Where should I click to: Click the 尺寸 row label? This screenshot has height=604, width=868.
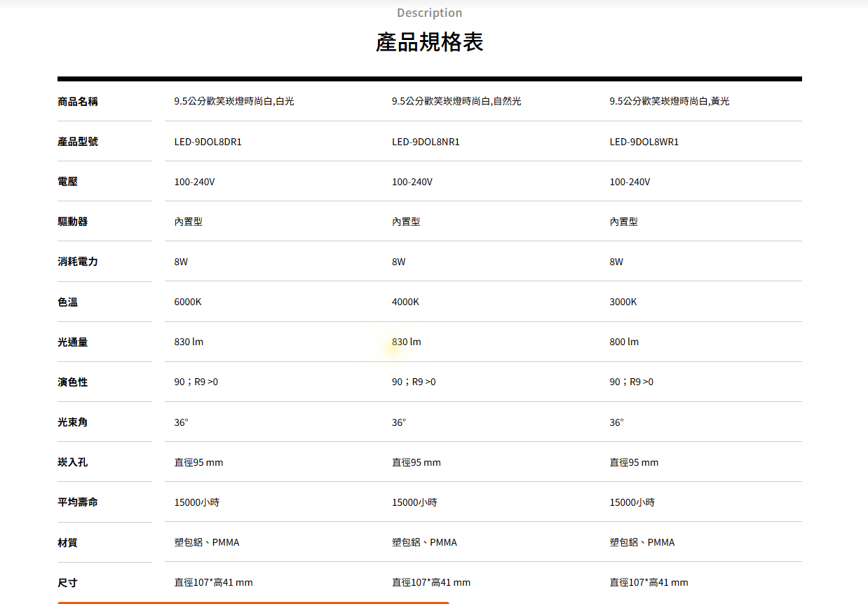coord(67,582)
